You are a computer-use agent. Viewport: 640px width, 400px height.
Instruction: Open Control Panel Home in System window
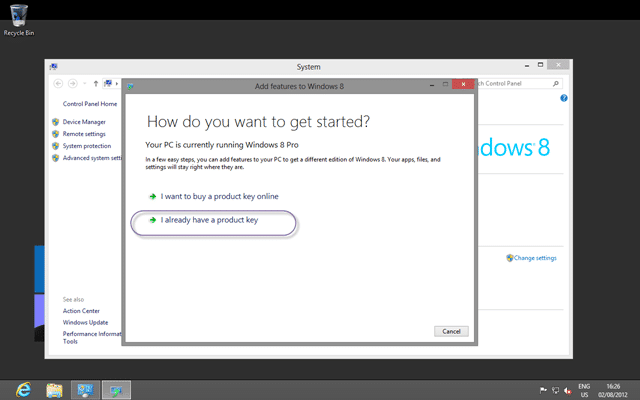90,104
